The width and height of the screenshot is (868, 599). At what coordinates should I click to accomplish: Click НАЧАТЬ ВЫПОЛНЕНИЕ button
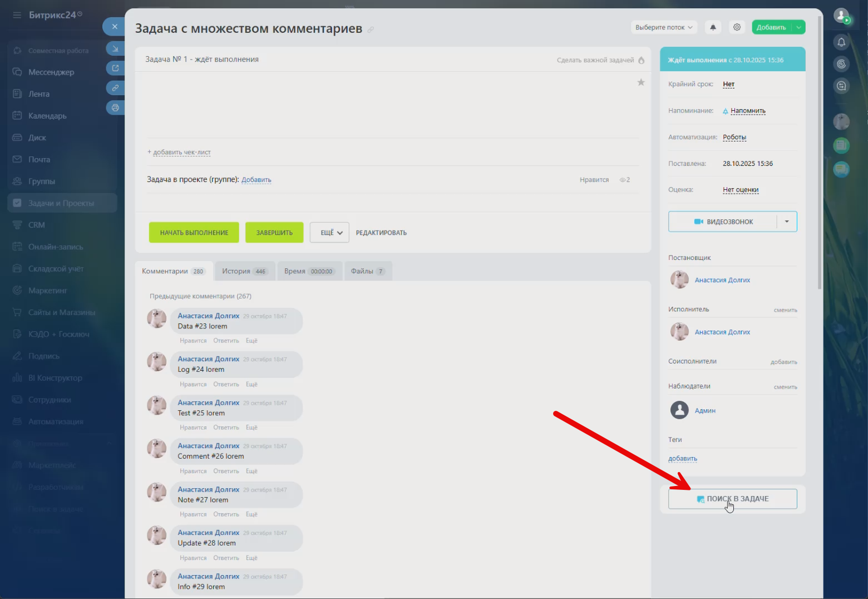coord(194,233)
